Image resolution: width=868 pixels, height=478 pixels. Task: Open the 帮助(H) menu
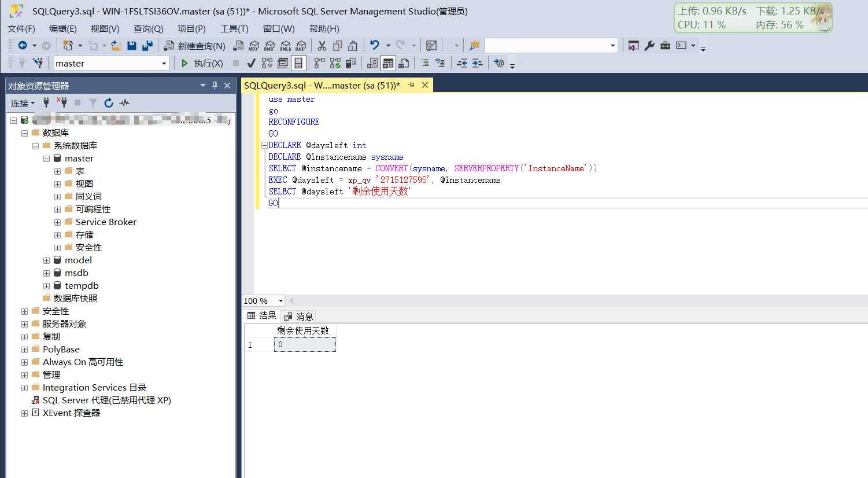[324, 28]
